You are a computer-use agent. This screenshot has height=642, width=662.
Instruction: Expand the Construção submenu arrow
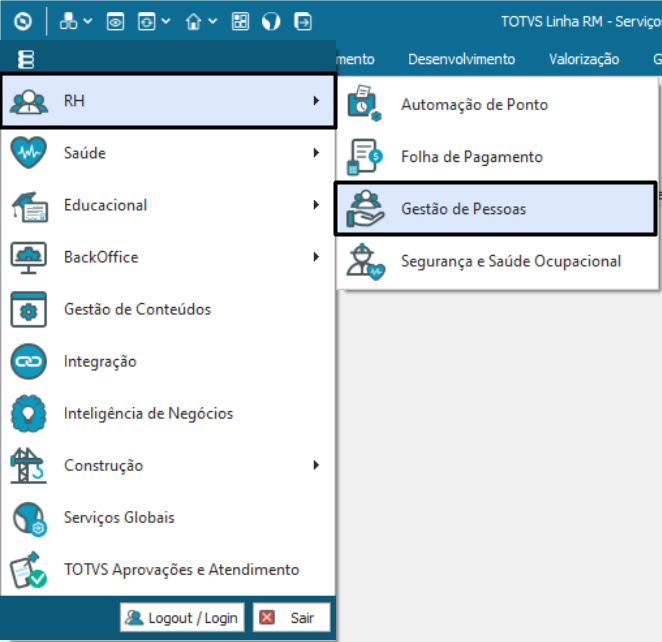(x=316, y=465)
